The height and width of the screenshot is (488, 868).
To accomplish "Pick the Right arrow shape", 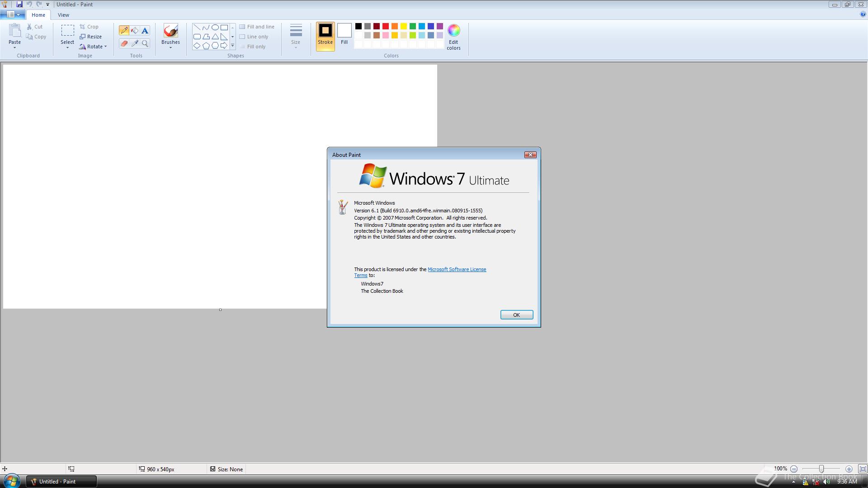I will pos(224,46).
